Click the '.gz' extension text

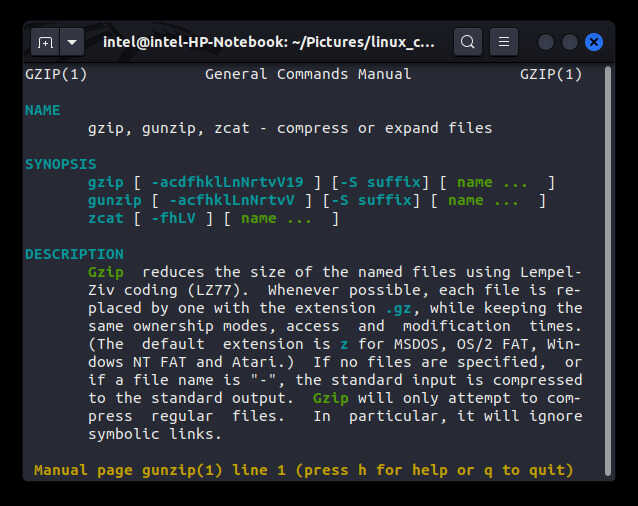click(x=399, y=309)
